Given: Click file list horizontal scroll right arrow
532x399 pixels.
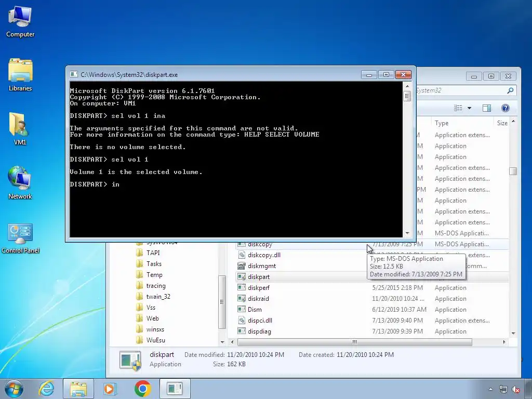Looking at the screenshot, I should [504, 342].
